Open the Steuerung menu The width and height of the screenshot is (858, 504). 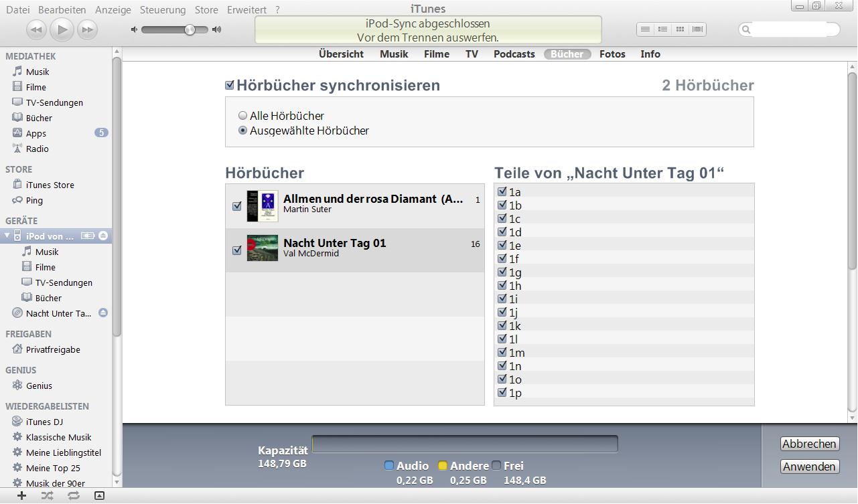point(163,9)
